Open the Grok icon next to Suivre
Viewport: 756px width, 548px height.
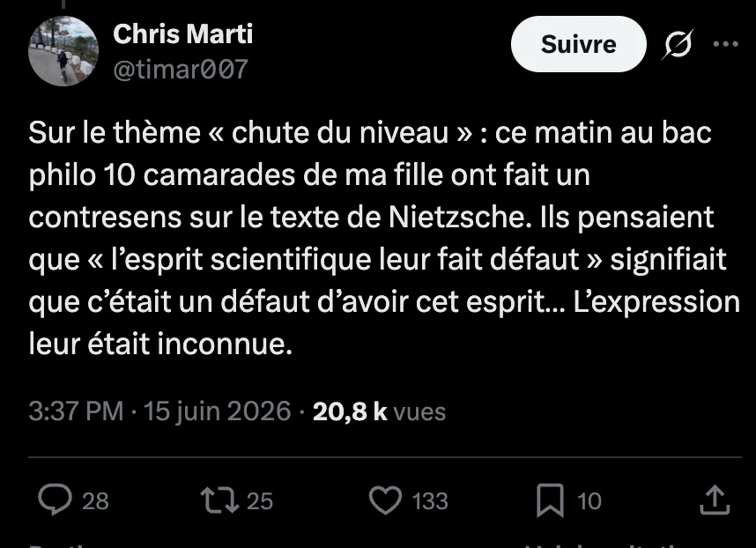tap(678, 44)
